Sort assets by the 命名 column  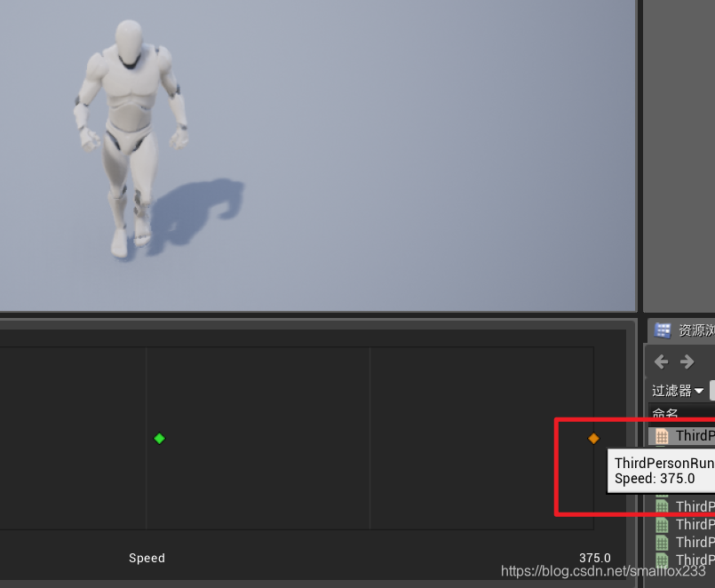[682, 413]
